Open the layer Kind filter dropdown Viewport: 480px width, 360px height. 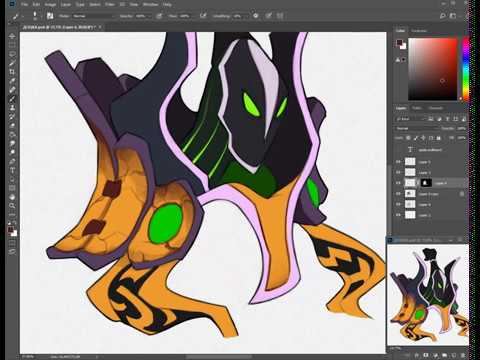click(x=411, y=119)
